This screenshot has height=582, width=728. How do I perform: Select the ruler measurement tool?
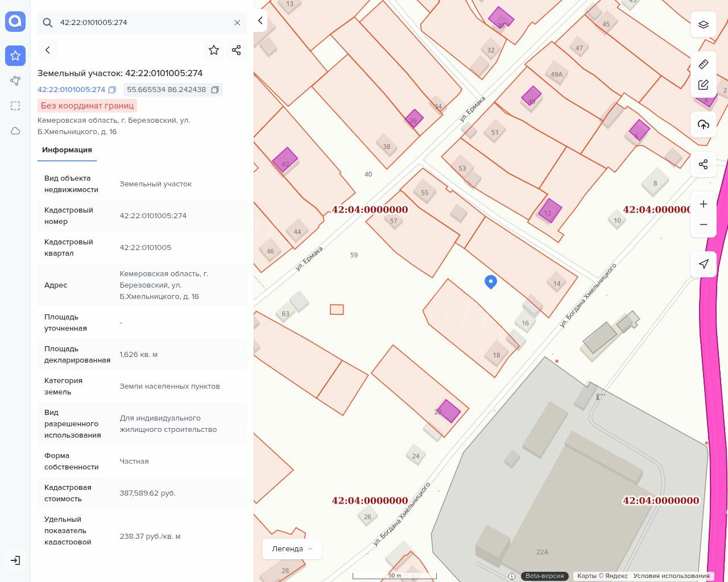pyautogui.click(x=704, y=64)
